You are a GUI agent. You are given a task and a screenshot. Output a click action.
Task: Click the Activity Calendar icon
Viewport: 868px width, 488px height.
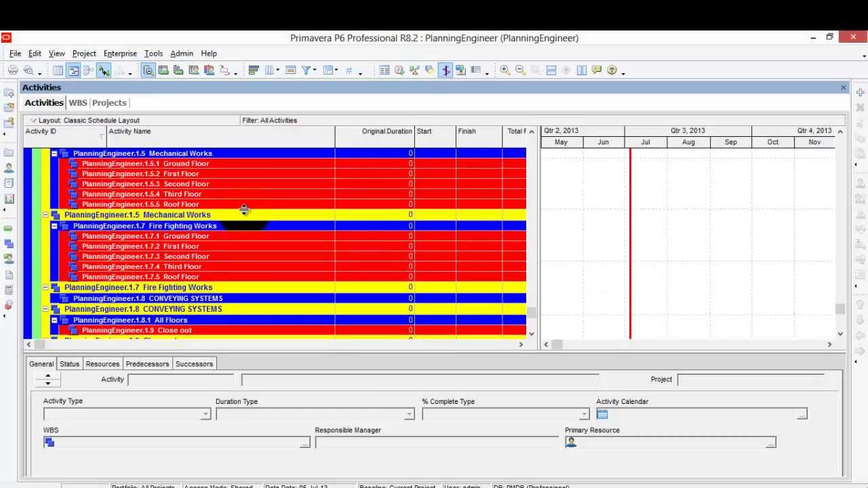[602, 414]
